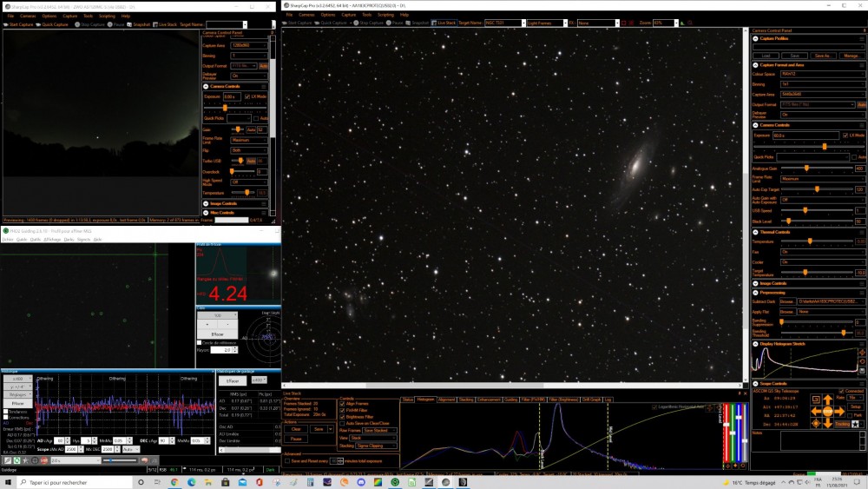Auto-select guide star in PHD2
The image size is (868, 489).
tap(25, 460)
